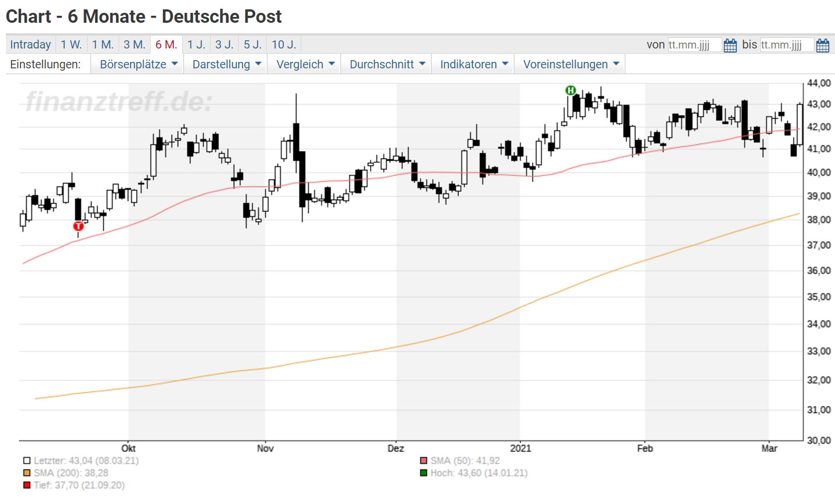835x504 pixels.
Task: Select the 3 M. time range tab
Action: 134,44
